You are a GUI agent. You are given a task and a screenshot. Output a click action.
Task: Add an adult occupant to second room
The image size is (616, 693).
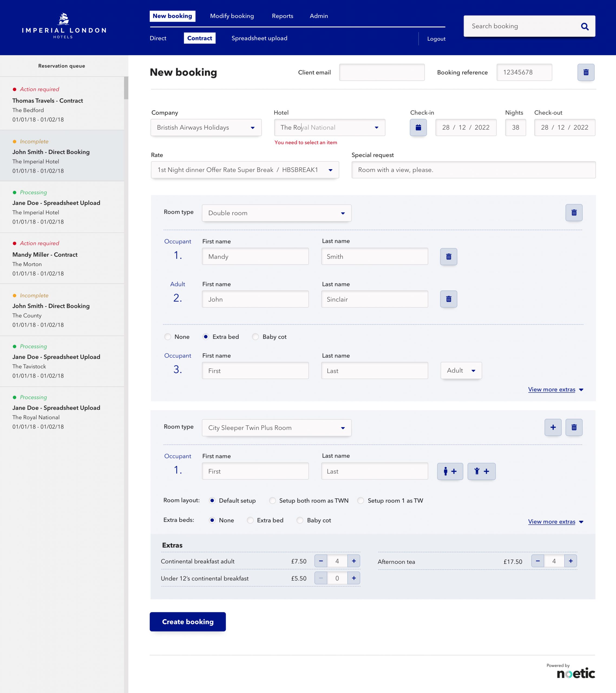(450, 471)
